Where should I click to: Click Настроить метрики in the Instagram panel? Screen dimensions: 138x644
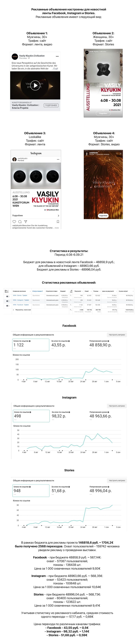[x=117, y=406]
